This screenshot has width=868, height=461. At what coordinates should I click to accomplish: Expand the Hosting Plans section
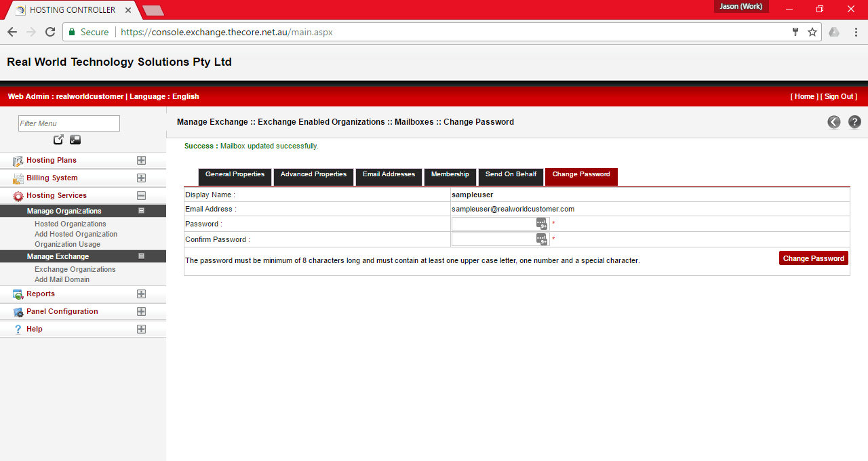(141, 160)
